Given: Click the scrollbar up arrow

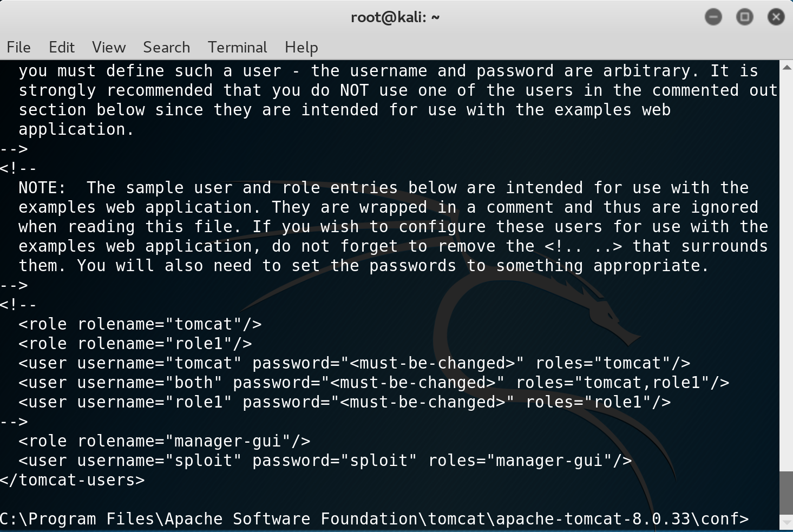Looking at the screenshot, I should [787, 67].
